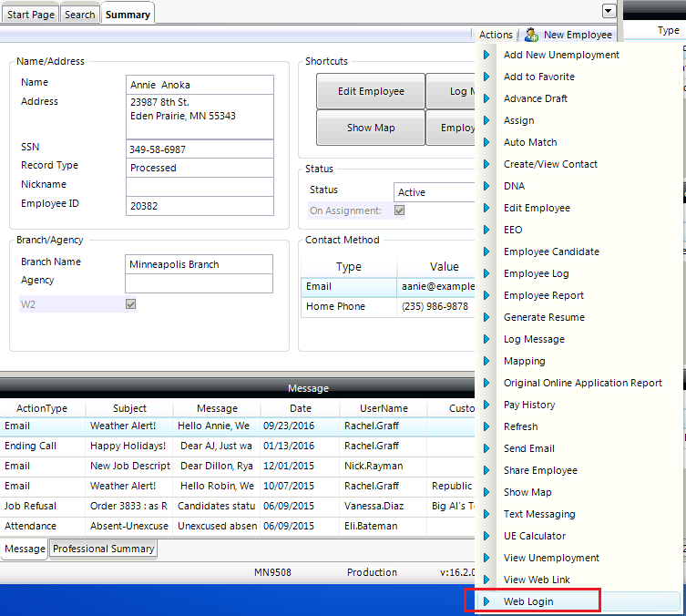This screenshot has width=686, height=616.
Task: Click the New Employee person icon
Action: 531,35
